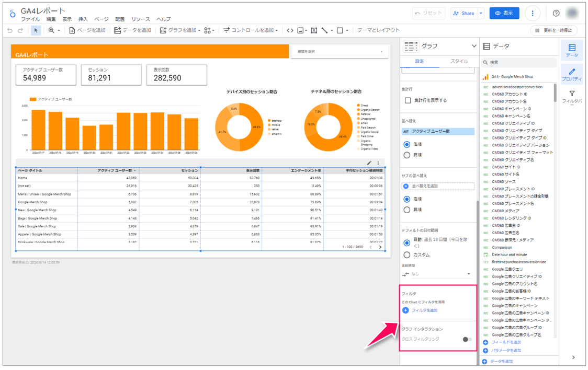
Task: Click the undo arrow in the toolbar
Action: (10, 30)
